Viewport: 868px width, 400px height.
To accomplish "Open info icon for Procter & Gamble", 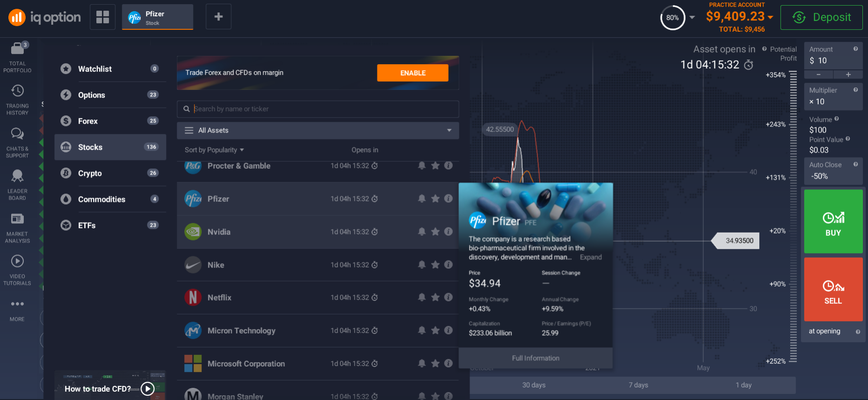I will (x=449, y=166).
